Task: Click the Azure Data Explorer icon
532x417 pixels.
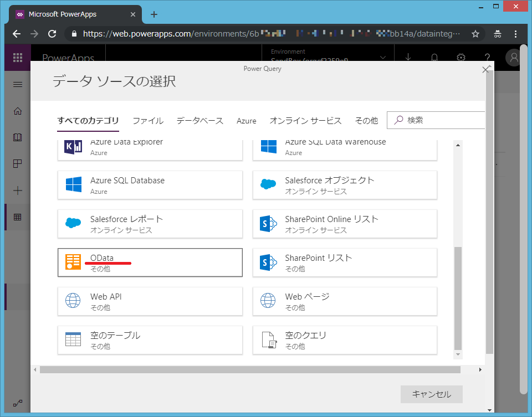Action: pyautogui.click(x=73, y=147)
